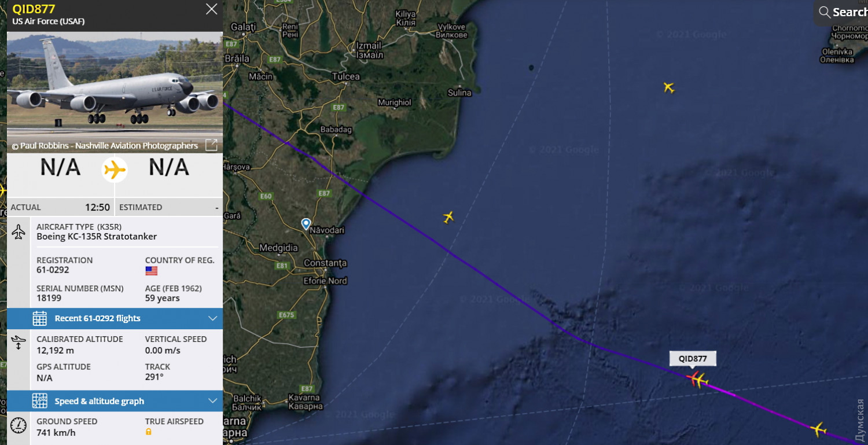Click the search magnifier icon
Screen dimensions: 868x445
[x=825, y=12]
